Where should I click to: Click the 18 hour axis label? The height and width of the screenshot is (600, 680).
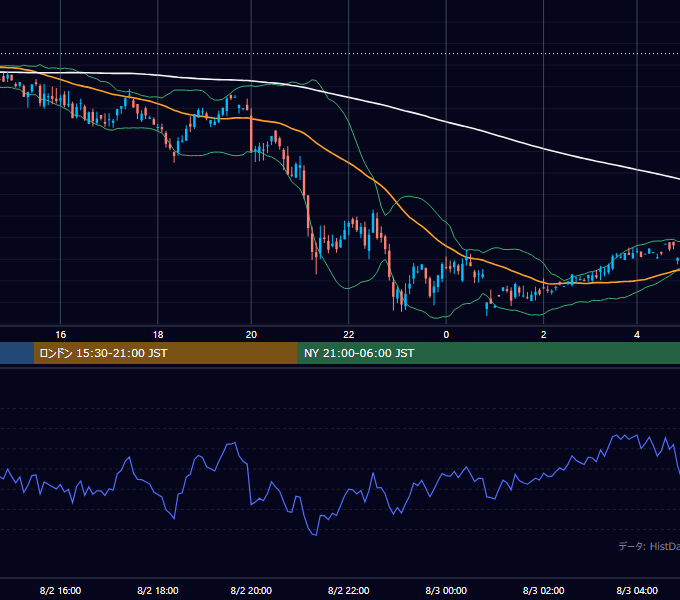coord(158,335)
